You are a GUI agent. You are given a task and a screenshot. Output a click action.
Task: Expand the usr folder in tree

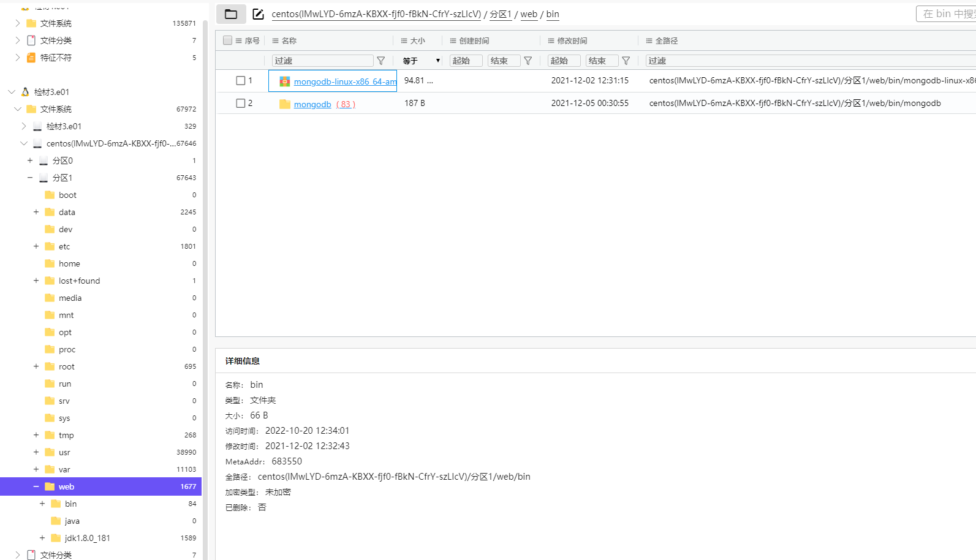36,452
